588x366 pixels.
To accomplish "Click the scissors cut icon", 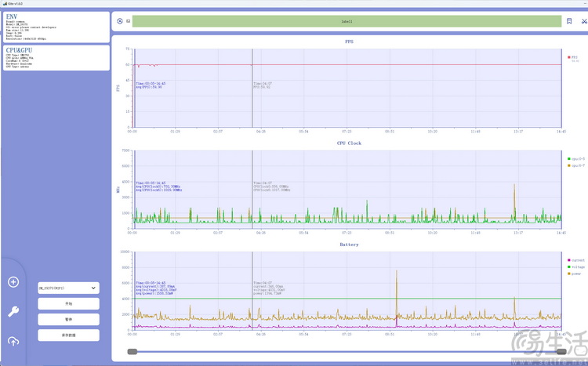I will (584, 21).
